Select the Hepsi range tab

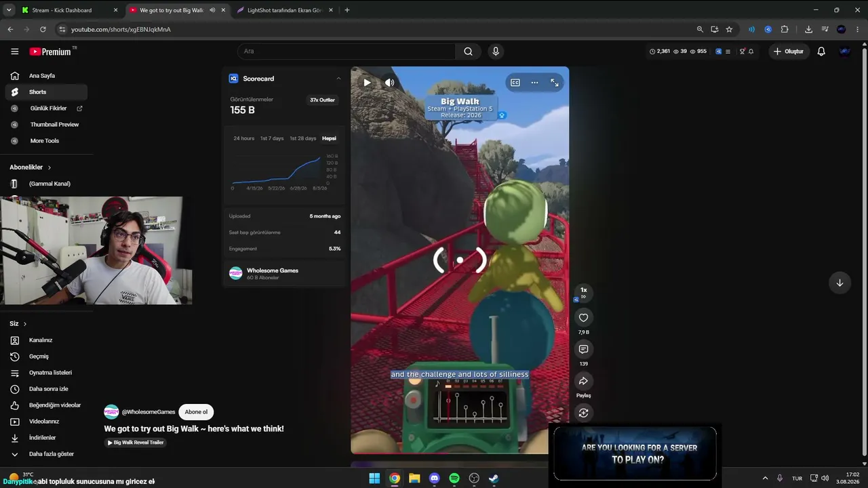(330, 138)
